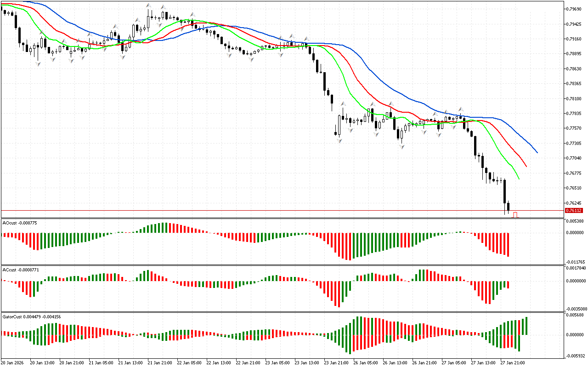Screen dimensions: 588x368
Task: Click the last black candle on the price chart
Action: tap(509, 207)
